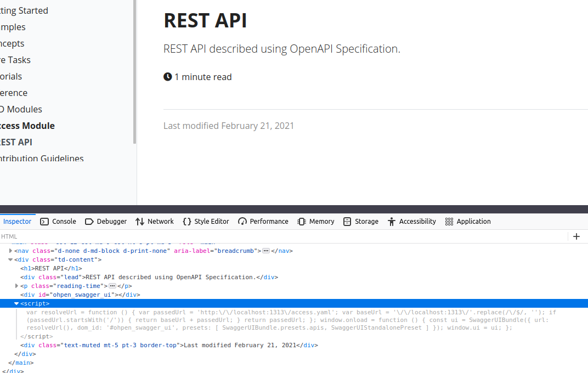Expand the reading-time paragraph node

(17, 286)
